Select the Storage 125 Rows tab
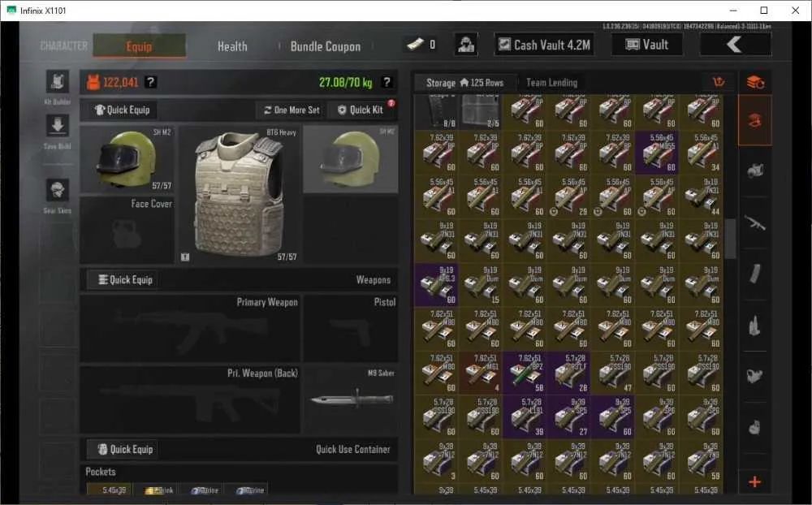The height and width of the screenshot is (505, 812). pyautogui.click(x=464, y=82)
